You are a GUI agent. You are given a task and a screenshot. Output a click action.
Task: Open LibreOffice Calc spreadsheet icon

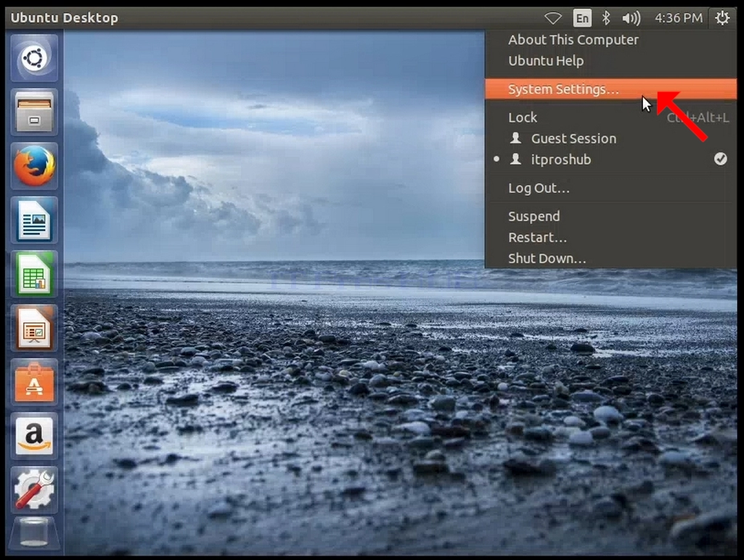pos(34,274)
